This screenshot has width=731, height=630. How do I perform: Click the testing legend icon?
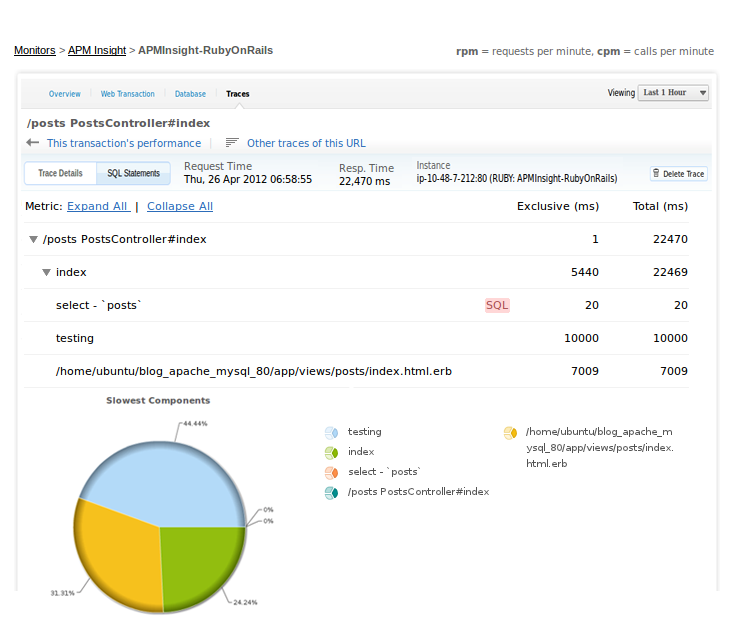pos(331,433)
